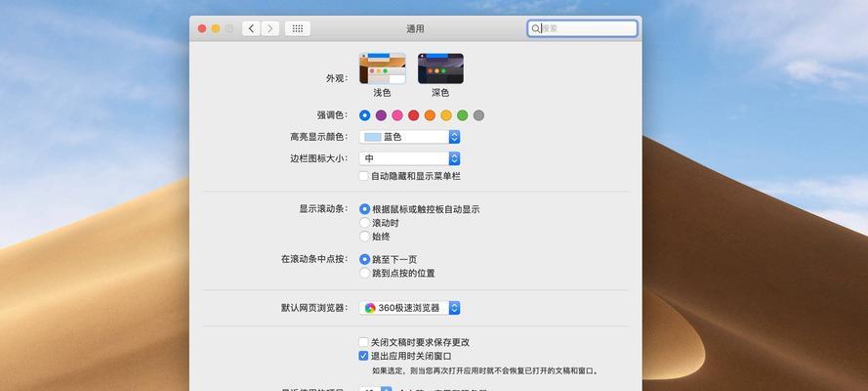Image resolution: width=868 pixels, height=391 pixels.
Task: Minimize the 通用 window with yellow button
Action: [216, 28]
